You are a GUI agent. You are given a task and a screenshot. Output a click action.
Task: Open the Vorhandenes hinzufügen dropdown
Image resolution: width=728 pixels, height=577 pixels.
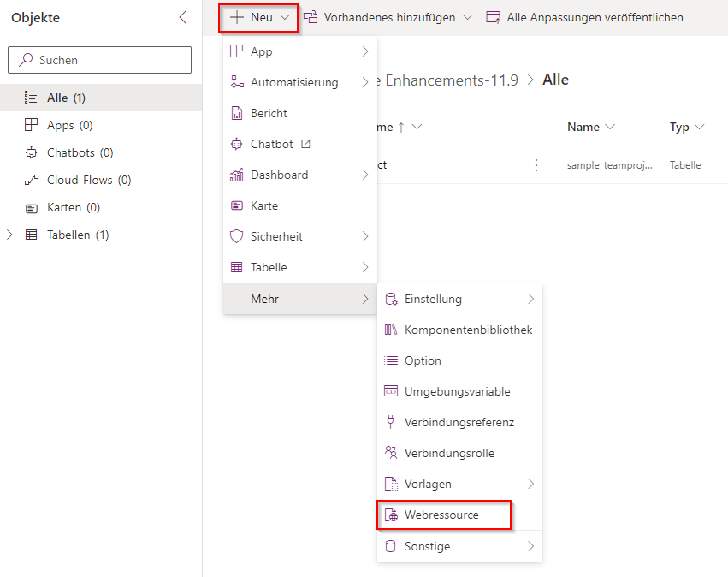(x=388, y=17)
